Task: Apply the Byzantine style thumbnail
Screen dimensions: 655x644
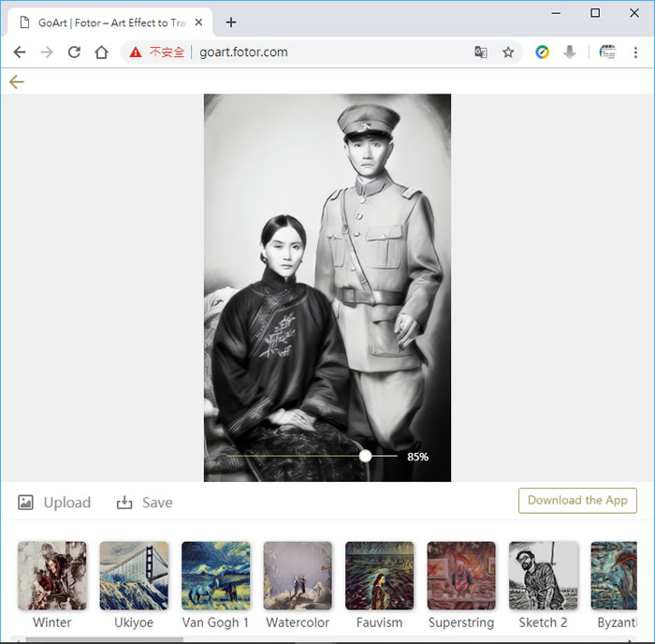Action: (x=614, y=576)
